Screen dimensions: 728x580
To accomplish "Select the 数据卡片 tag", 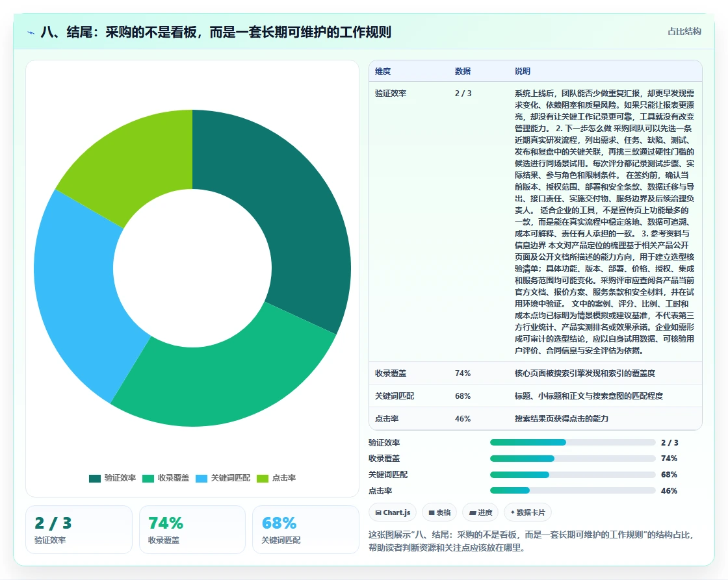I will (x=527, y=512).
